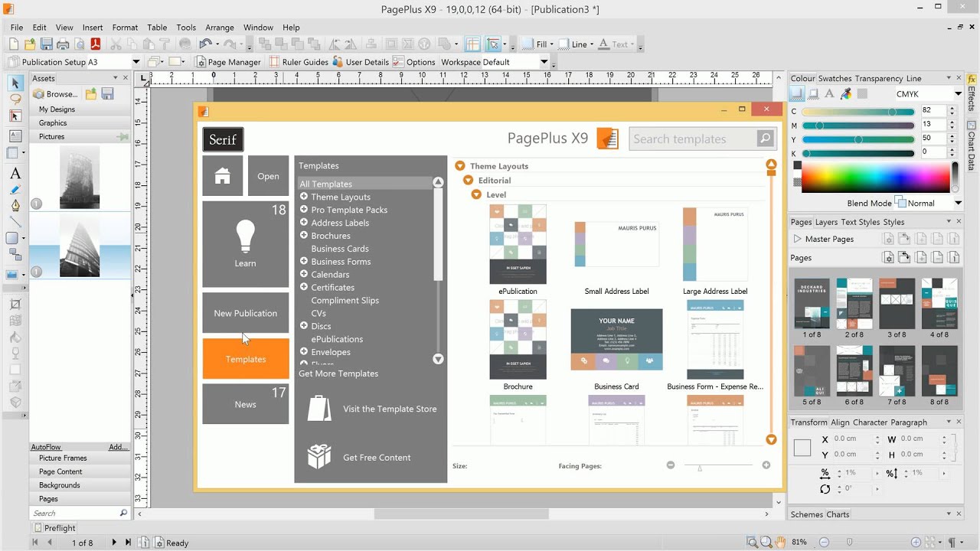Image resolution: width=980 pixels, height=551 pixels.
Task: Click Visit the Template Store
Action: (x=372, y=409)
